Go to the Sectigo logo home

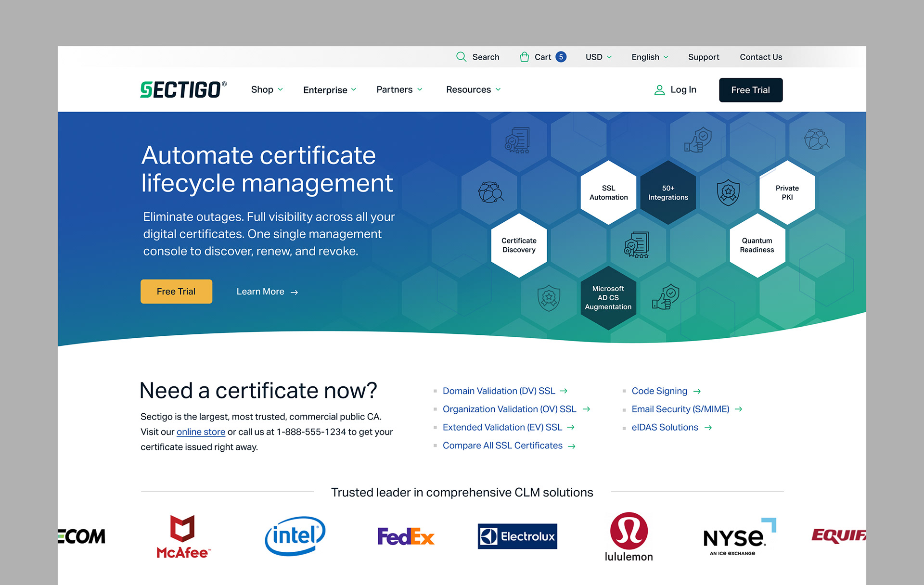(x=183, y=89)
